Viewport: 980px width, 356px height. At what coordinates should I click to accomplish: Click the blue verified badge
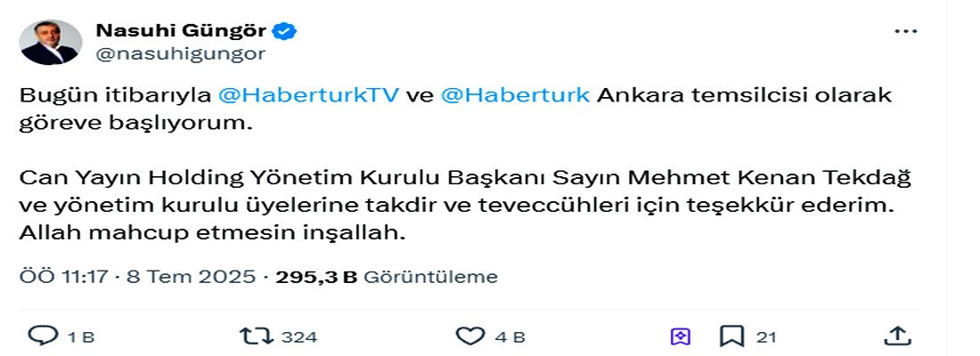tap(285, 30)
